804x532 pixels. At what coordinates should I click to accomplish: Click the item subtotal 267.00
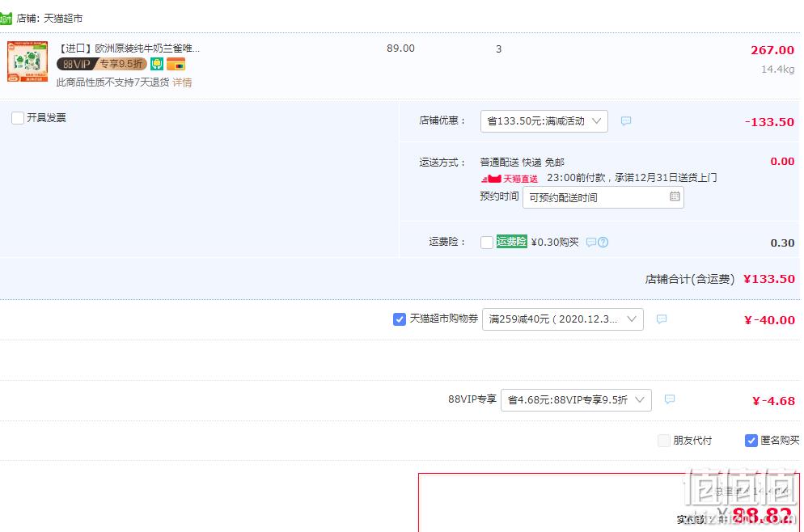click(772, 50)
